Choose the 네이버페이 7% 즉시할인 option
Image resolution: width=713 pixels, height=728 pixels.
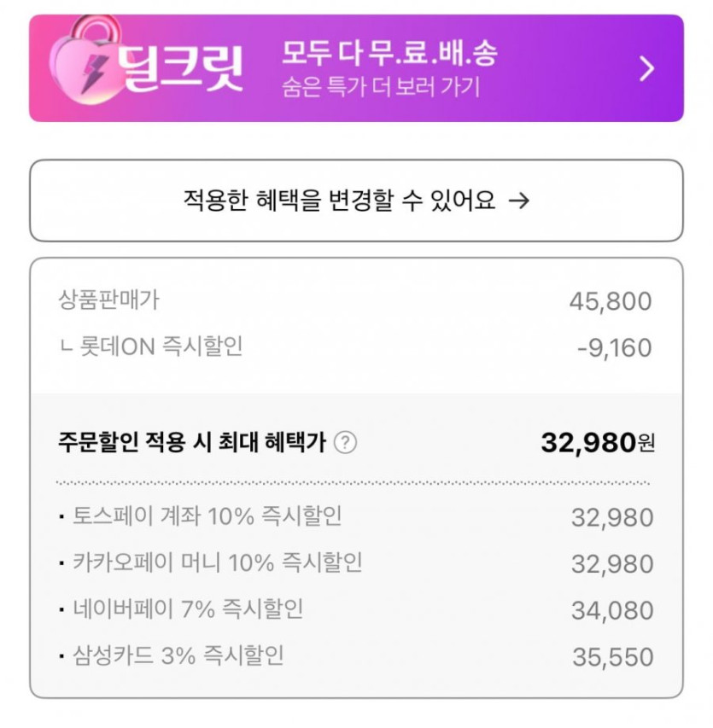188,609
